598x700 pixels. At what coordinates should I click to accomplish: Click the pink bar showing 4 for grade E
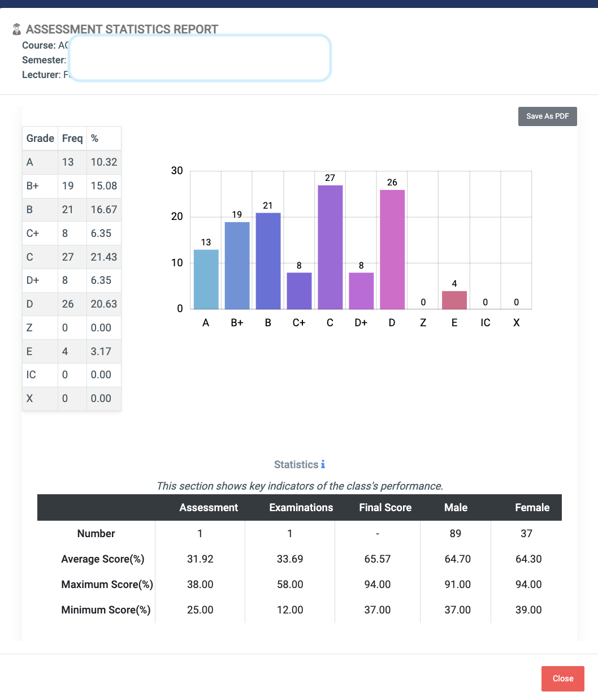point(454,300)
